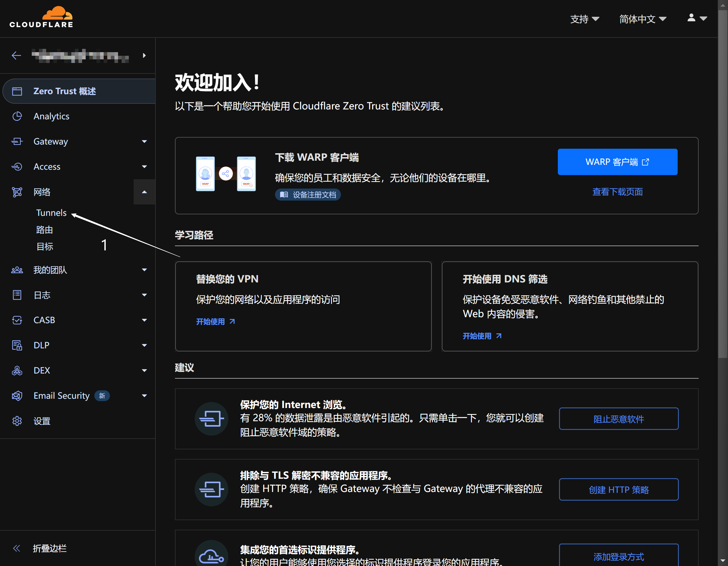Click the book icon in 设备注册文档
Screen dimensions: 728x566
click(x=284, y=195)
